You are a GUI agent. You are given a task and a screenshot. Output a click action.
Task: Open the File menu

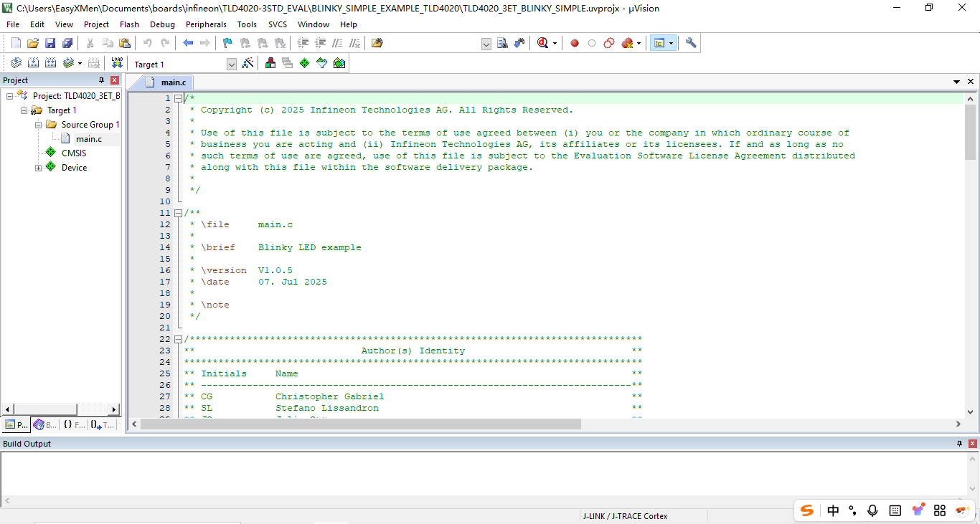13,24
